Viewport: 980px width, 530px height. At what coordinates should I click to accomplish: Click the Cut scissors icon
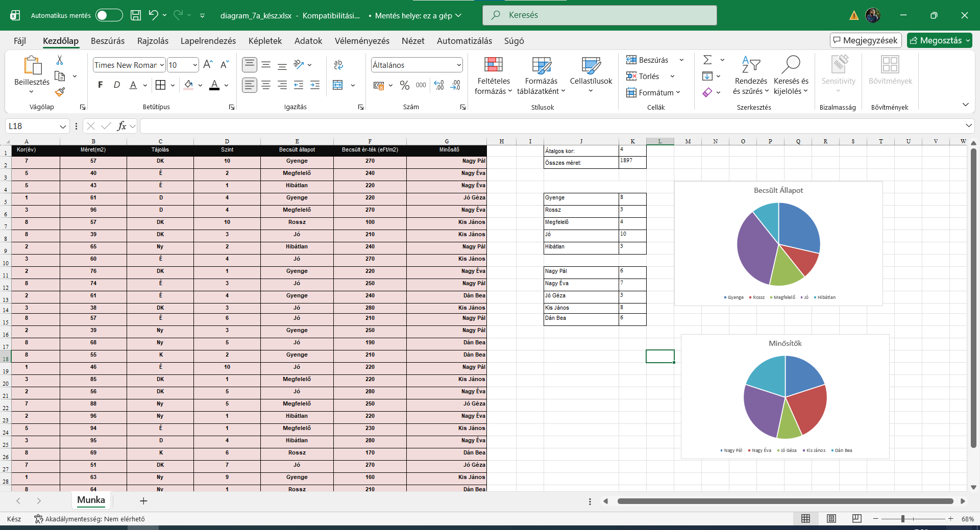(60, 60)
